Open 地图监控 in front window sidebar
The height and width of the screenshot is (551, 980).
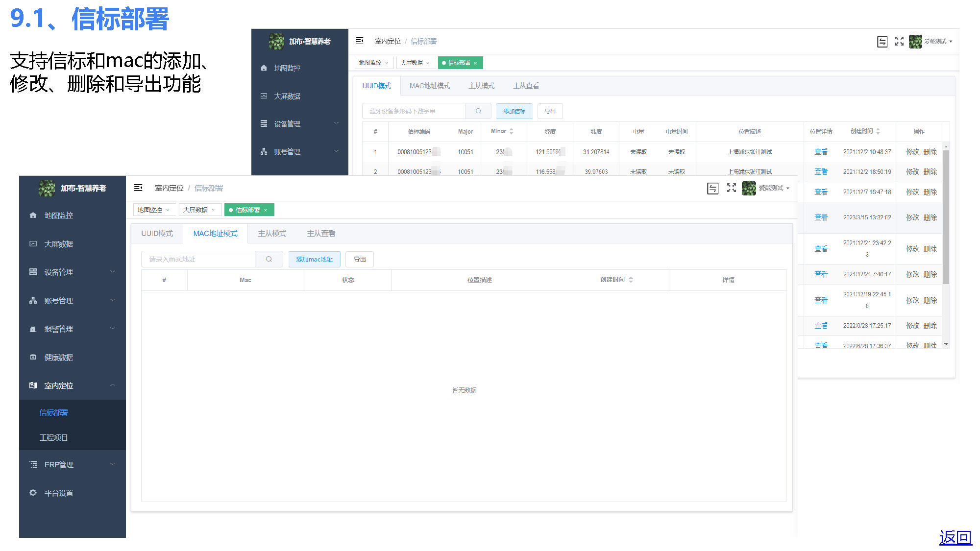click(59, 216)
